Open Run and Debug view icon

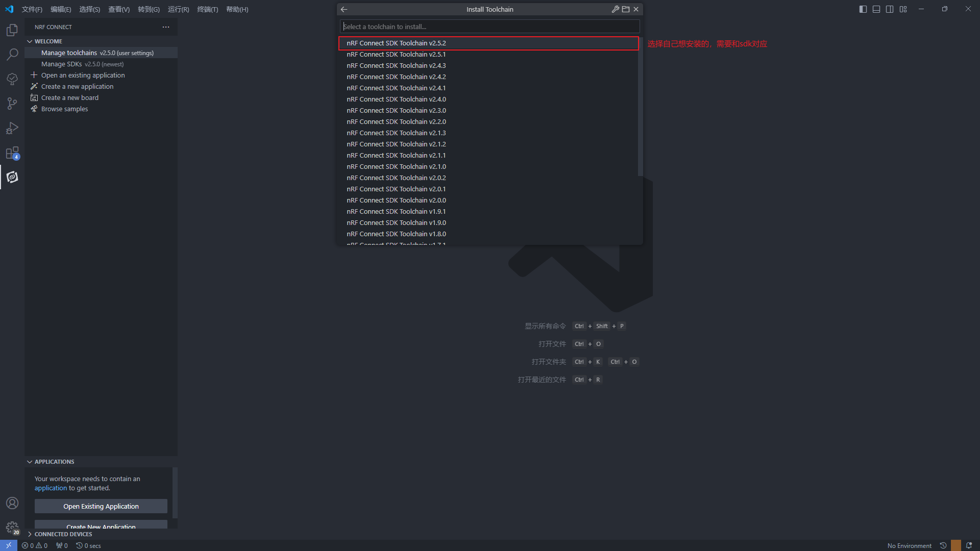point(12,128)
